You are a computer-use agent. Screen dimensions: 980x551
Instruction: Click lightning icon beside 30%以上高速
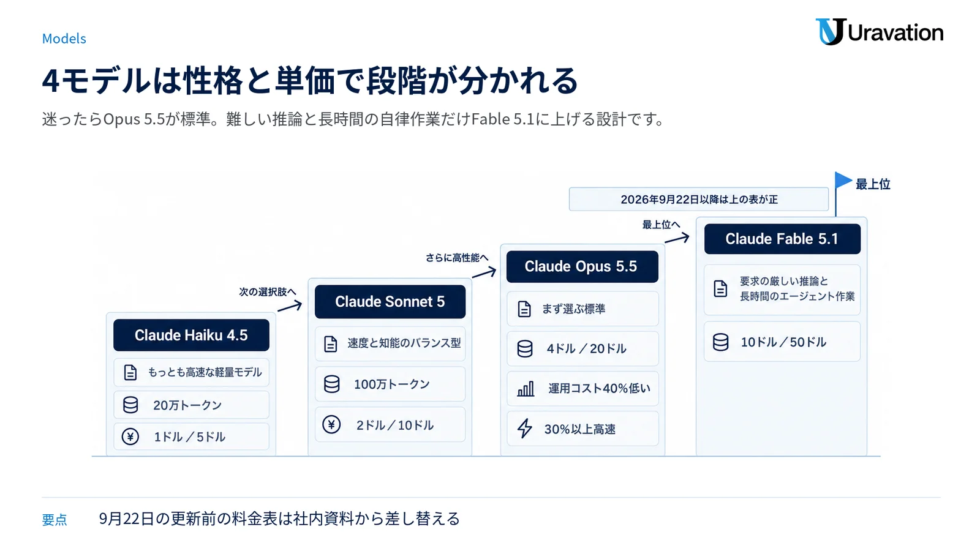point(525,429)
